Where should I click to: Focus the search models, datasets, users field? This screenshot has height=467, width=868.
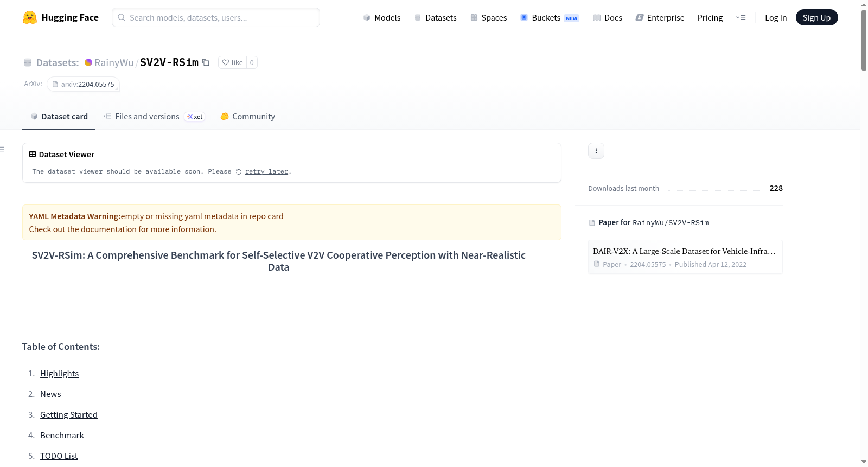216,17
